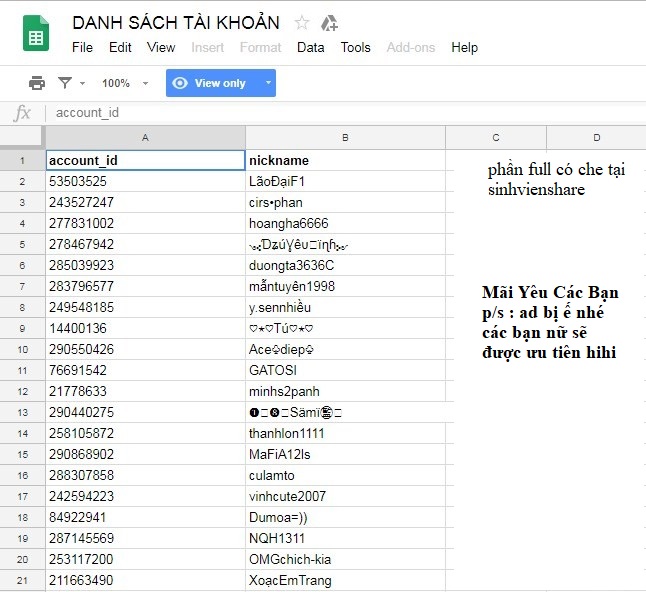Select column D header
Viewport: 646px width, 592px height.
597,138
